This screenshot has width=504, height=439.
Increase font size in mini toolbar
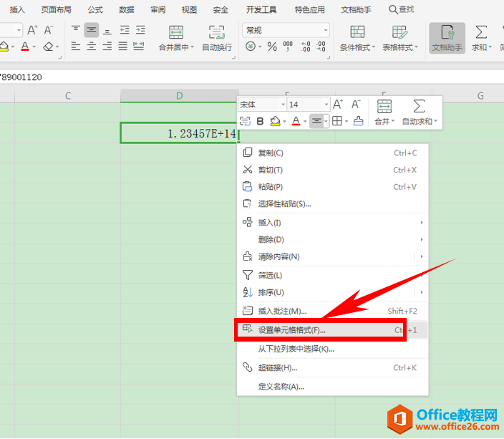point(338,105)
